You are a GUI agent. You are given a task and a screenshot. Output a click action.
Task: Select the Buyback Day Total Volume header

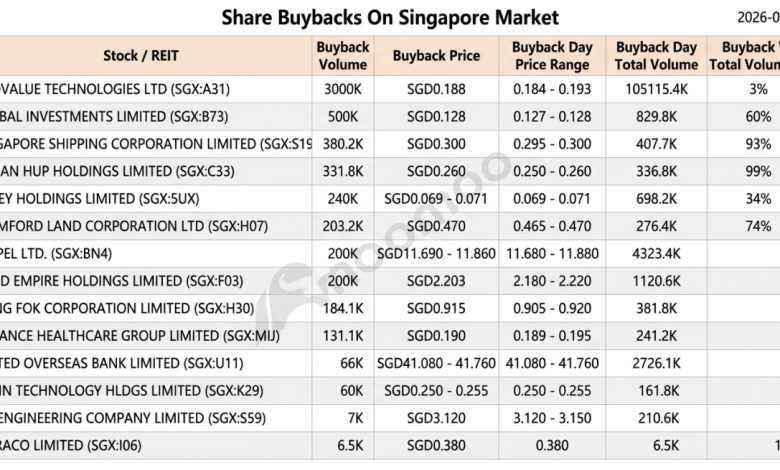(656, 56)
